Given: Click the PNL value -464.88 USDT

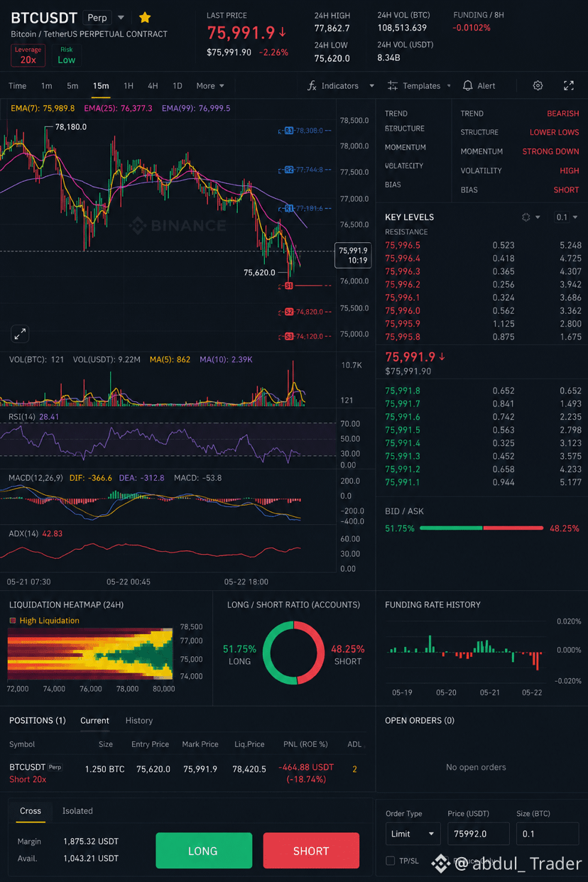Looking at the screenshot, I should 306,768.
